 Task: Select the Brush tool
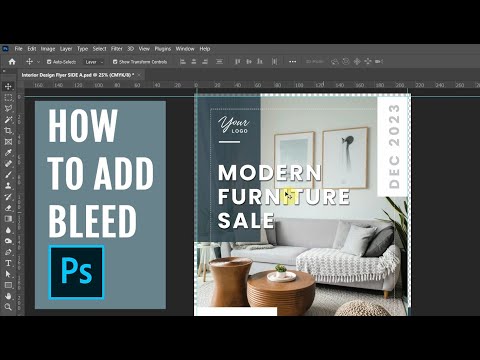8,175
